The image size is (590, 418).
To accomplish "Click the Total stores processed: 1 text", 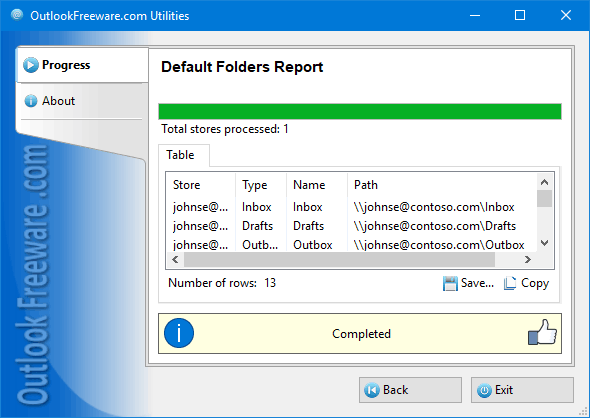I will [x=225, y=129].
